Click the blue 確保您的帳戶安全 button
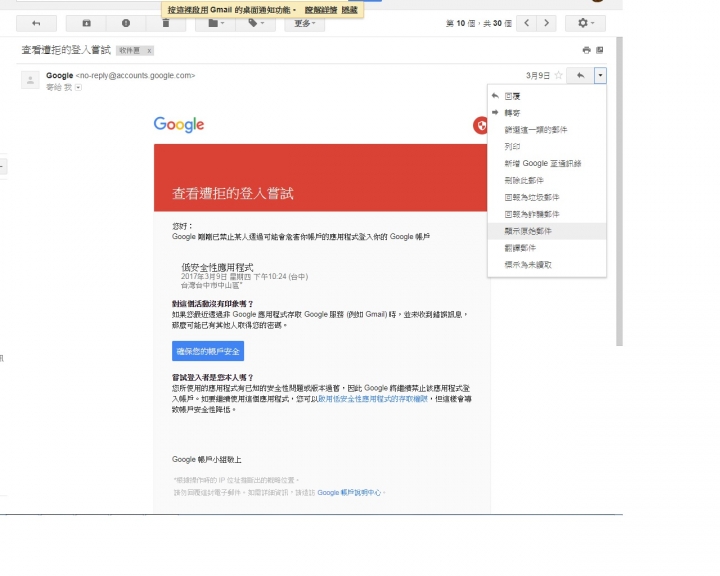 pos(208,351)
